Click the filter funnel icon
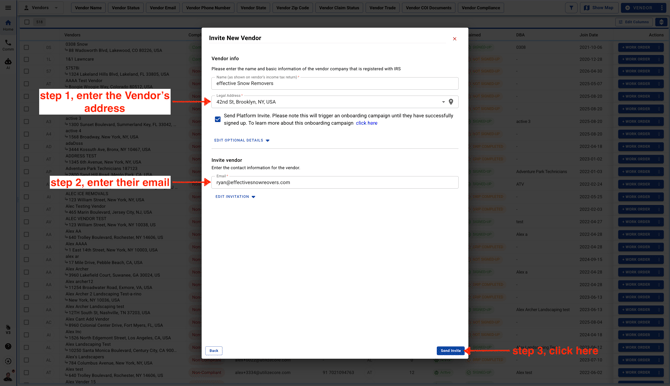Viewport: 670px width, 386px height. [x=571, y=8]
